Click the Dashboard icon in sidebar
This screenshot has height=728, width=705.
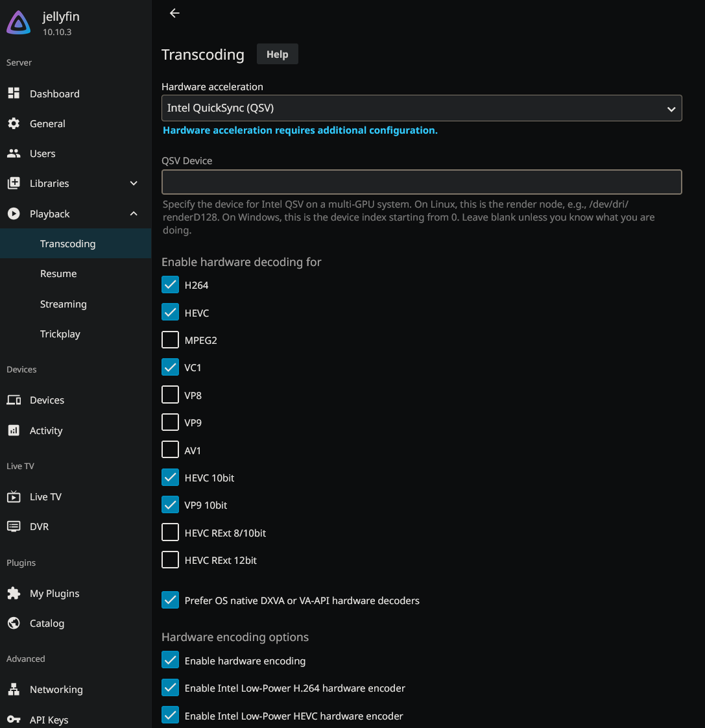pos(14,93)
